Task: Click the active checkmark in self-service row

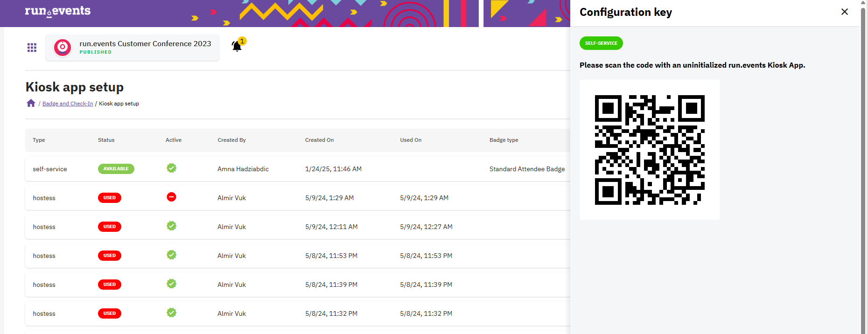Action: coord(172,168)
